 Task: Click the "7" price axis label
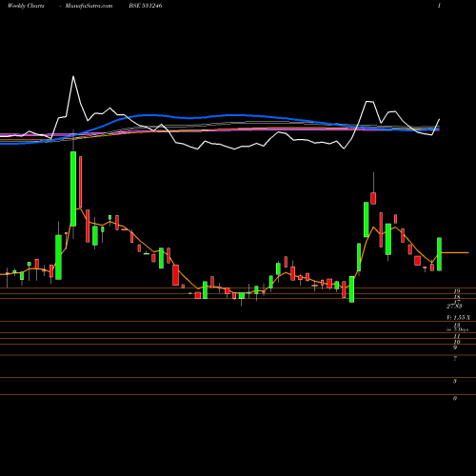455,359
